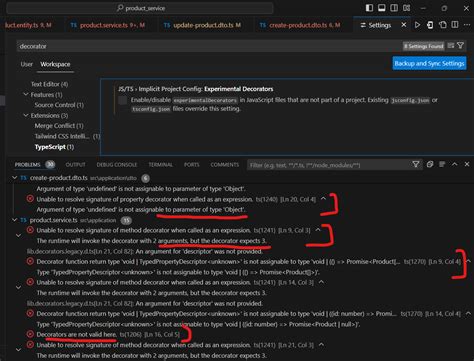Collapse details of ts(1240) Ln 20 error
The image size is (474, 361).
[323, 199]
